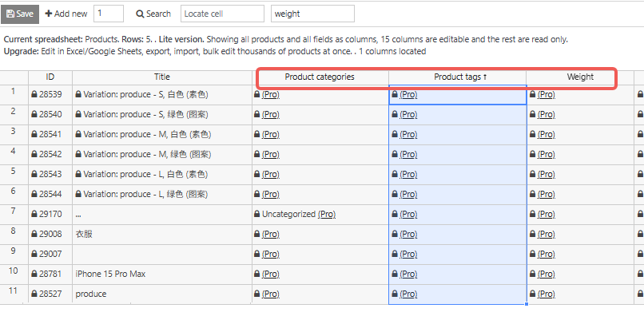The height and width of the screenshot is (320, 644).
Task: Click the lock icon in row 2 title
Action: (x=78, y=114)
